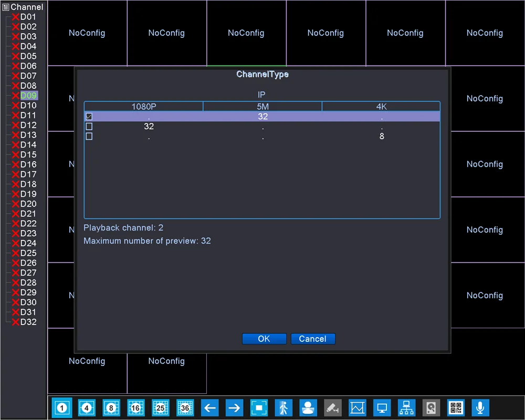Activate the microphone talk icon

coord(480,407)
